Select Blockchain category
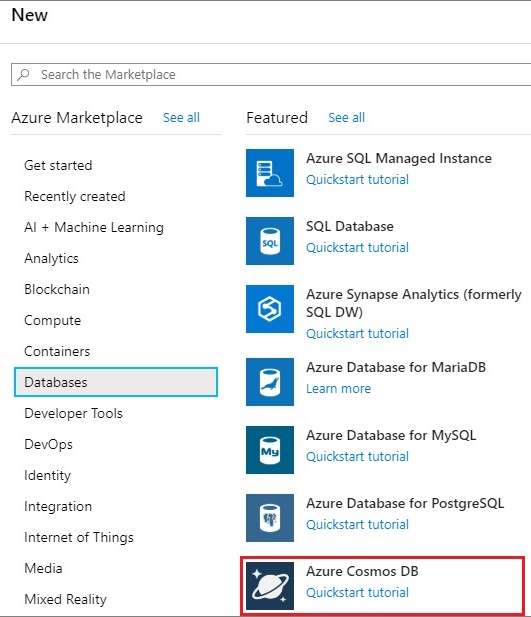Image resolution: width=531 pixels, height=617 pixels. coord(57,289)
